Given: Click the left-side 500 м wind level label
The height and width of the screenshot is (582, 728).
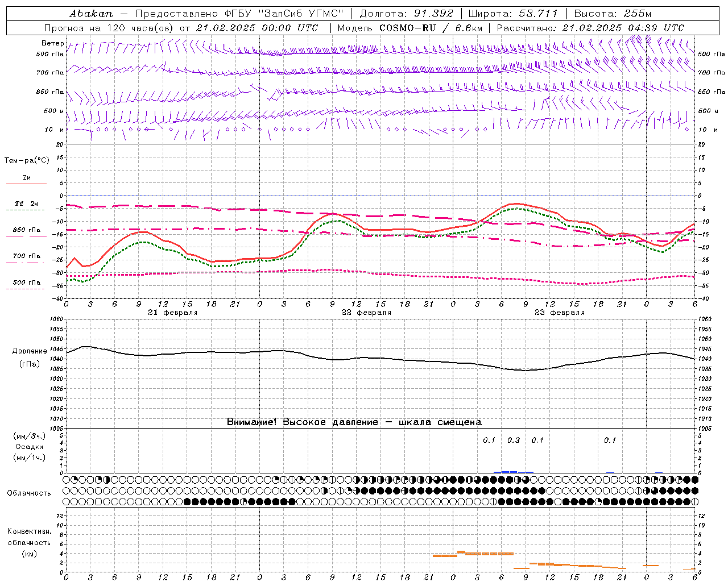Looking at the screenshot, I should click(x=55, y=111).
